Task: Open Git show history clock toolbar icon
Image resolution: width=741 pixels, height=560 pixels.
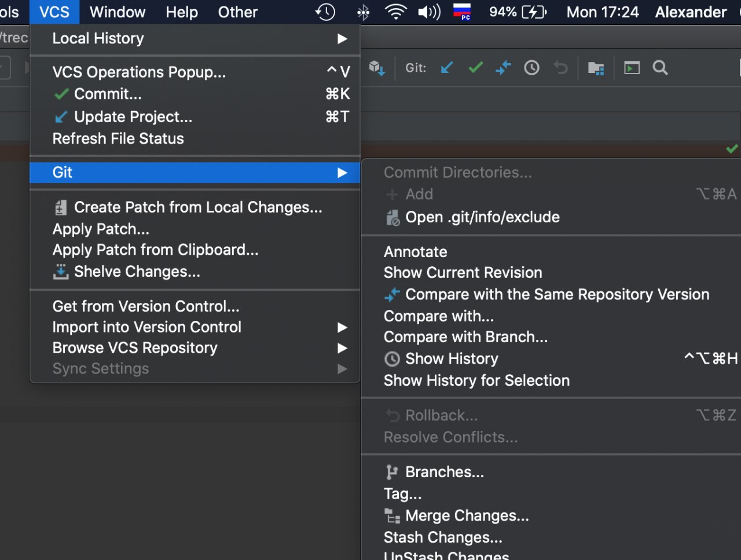Action: (x=531, y=68)
